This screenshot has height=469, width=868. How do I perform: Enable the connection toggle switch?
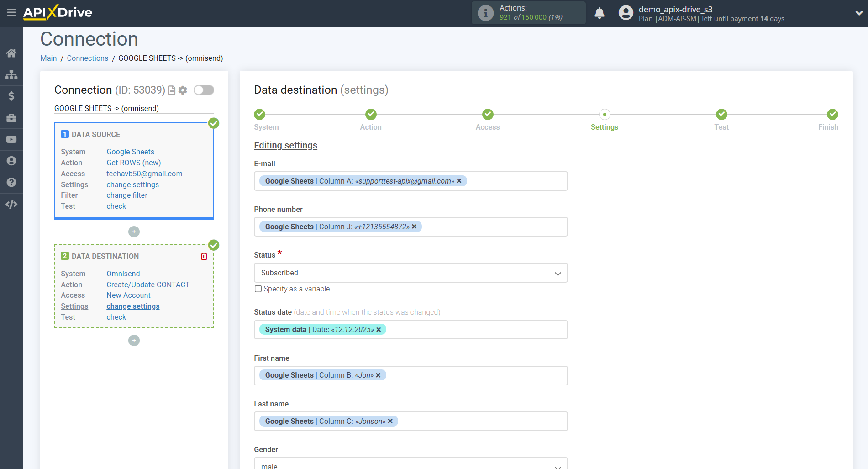point(204,90)
